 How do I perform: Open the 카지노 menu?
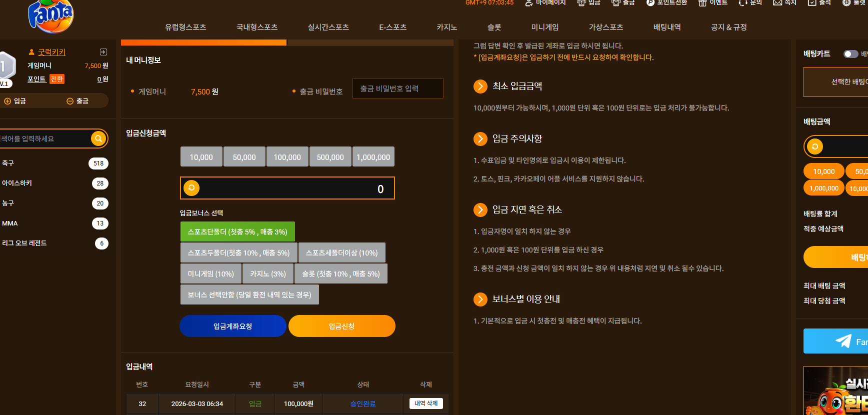tap(446, 27)
